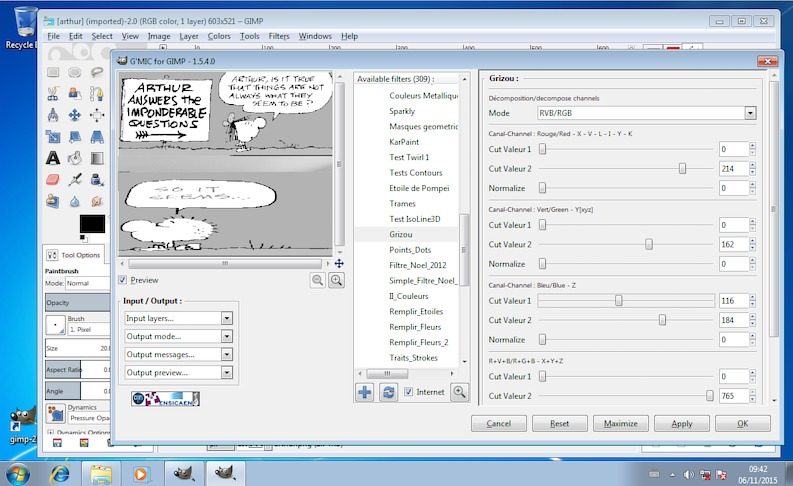Open the RVB/RGB Mode dropdown
Image resolution: width=793 pixels, height=486 pixels.
tap(647, 113)
